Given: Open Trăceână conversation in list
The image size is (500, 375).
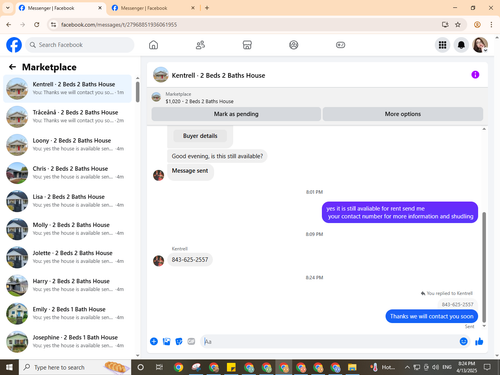Looking at the screenshot, I should (67, 117).
